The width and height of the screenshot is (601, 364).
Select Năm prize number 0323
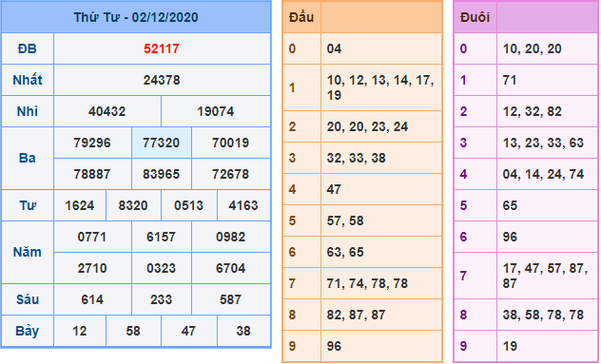[x=161, y=269]
